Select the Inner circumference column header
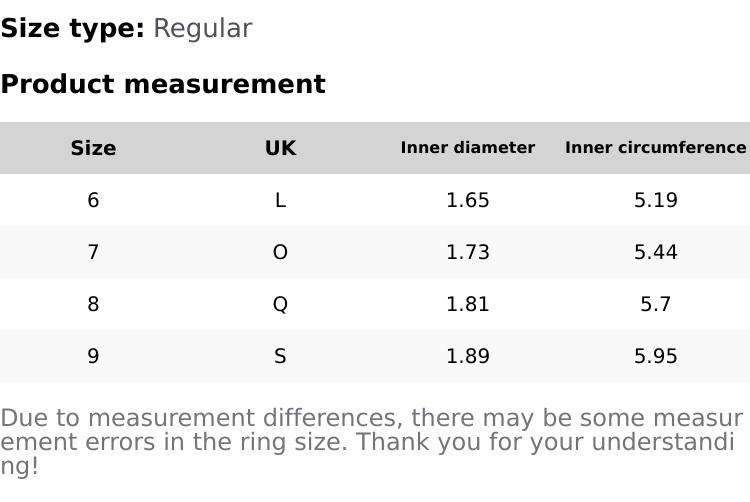750x502 pixels. coord(655,148)
